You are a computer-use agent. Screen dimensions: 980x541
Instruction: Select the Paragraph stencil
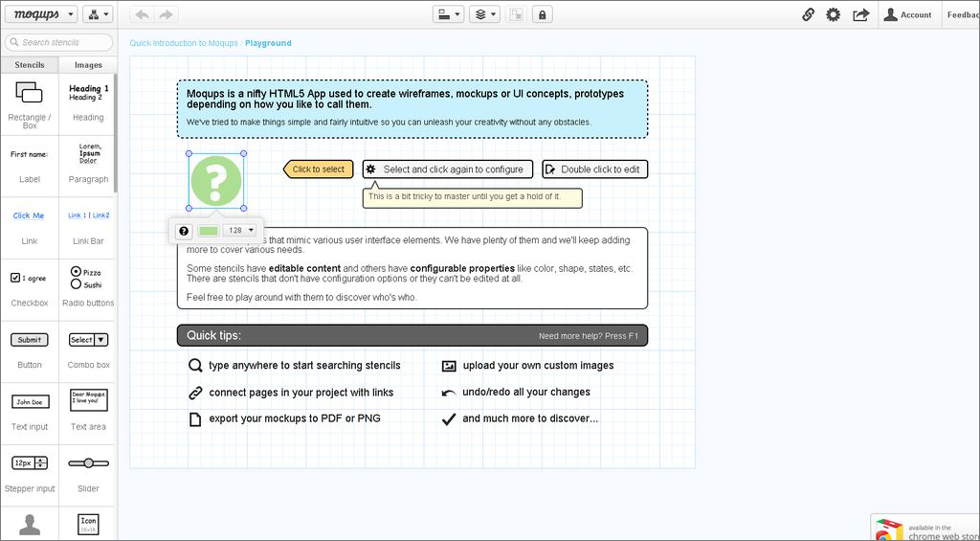pos(88,166)
